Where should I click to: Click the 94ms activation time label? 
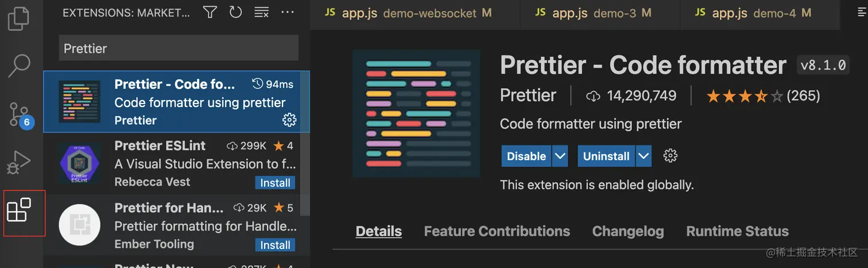[x=273, y=85]
